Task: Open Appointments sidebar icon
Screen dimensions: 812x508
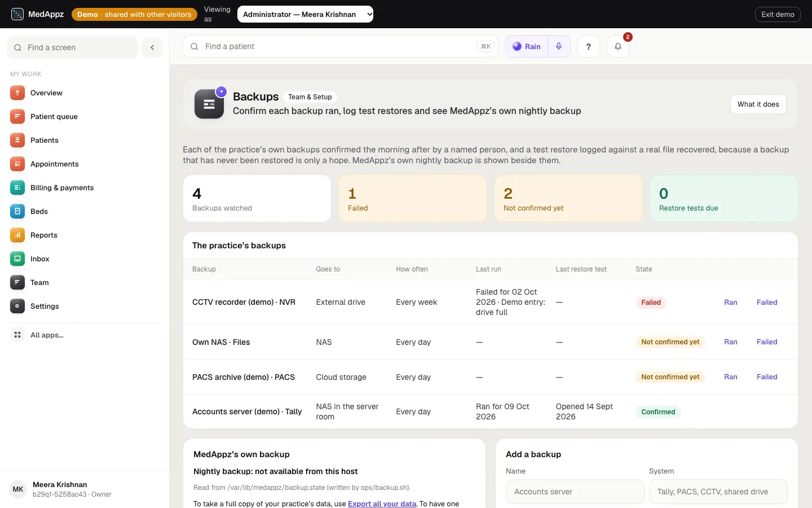Action: 17,164
